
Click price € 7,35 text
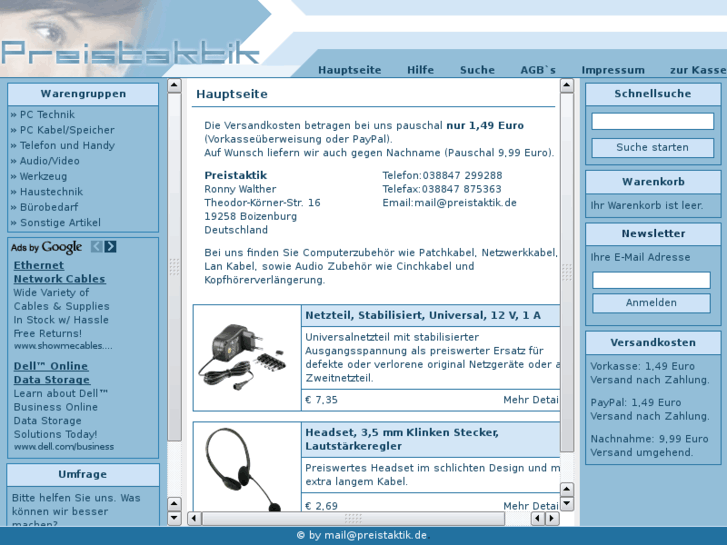point(321,400)
